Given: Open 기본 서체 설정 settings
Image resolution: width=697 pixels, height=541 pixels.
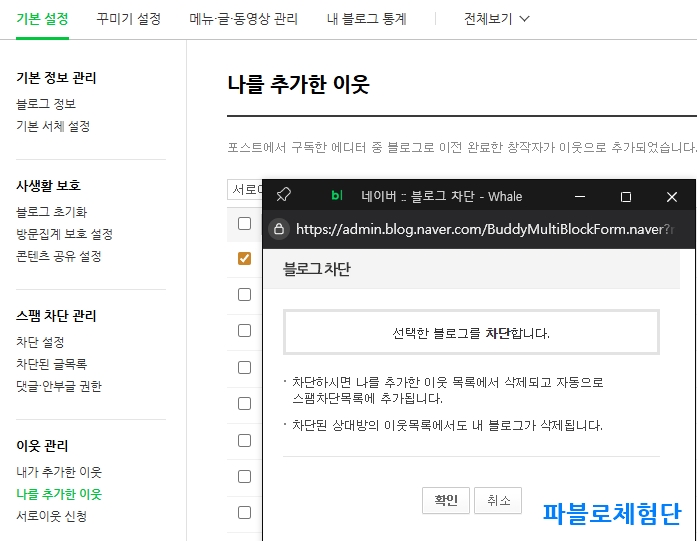Looking at the screenshot, I should [x=53, y=126].
